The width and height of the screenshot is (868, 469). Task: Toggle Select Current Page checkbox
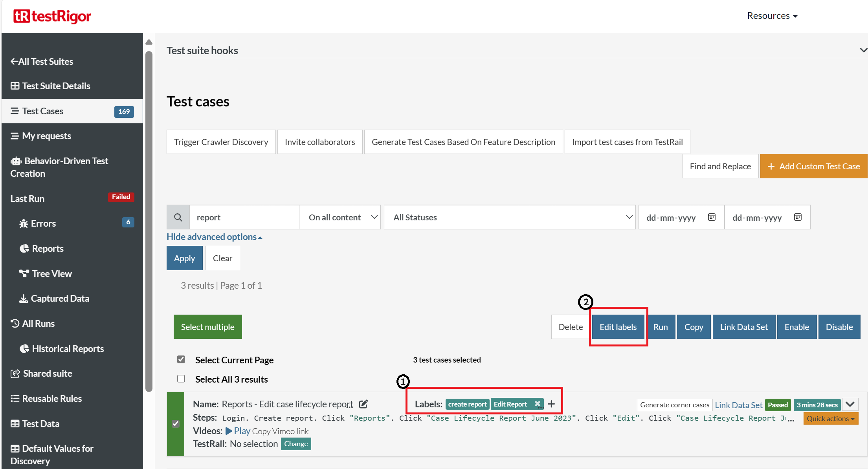(x=181, y=359)
